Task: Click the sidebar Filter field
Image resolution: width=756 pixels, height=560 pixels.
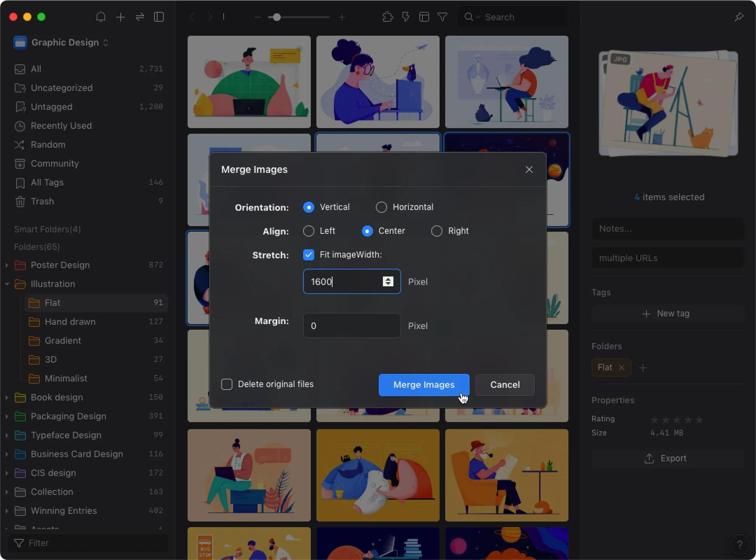Action: coord(88,543)
